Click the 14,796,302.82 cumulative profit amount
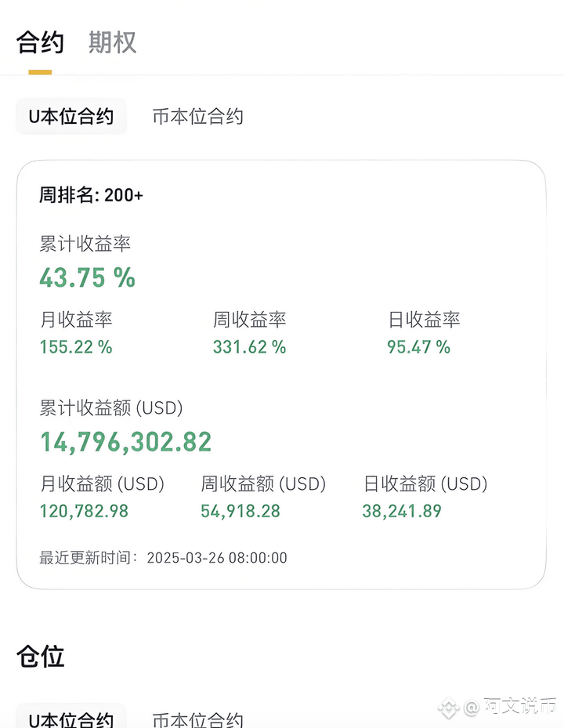Viewport: 564px width, 728px height. (126, 442)
